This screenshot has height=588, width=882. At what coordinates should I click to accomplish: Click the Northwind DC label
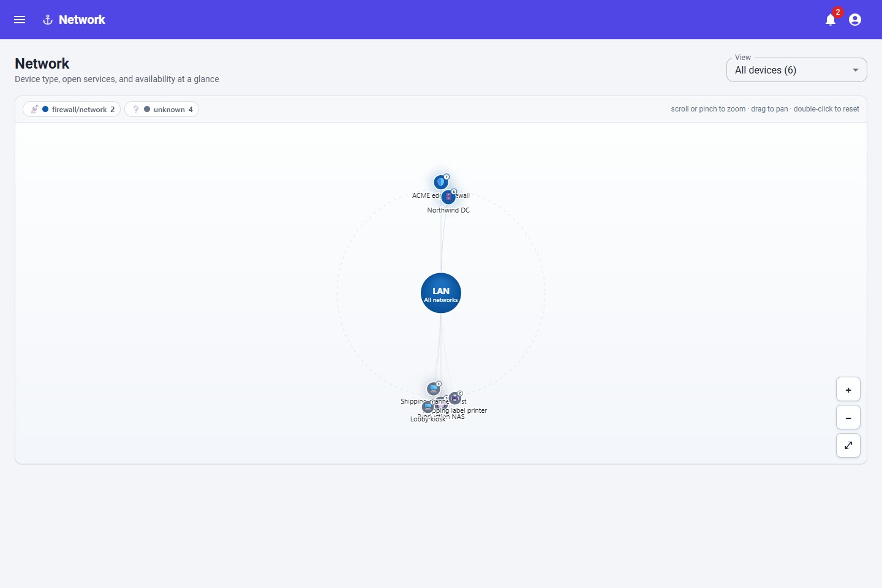448,210
